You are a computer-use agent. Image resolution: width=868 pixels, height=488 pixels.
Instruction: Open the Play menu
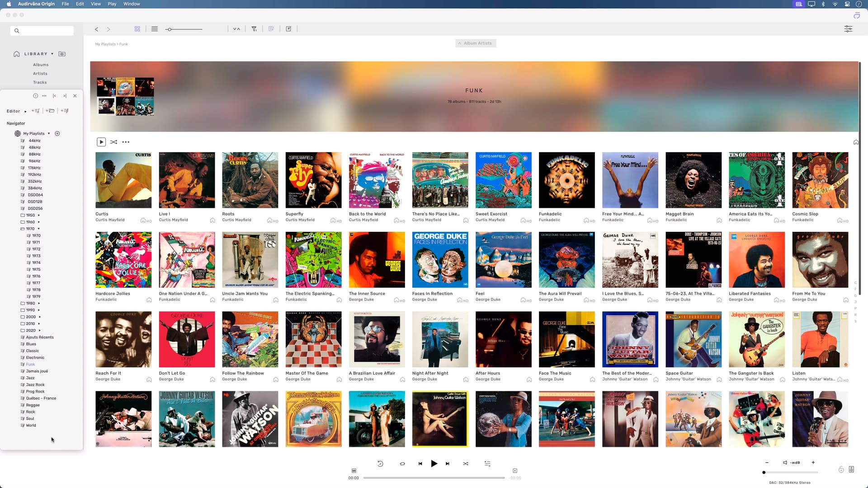pos(112,4)
